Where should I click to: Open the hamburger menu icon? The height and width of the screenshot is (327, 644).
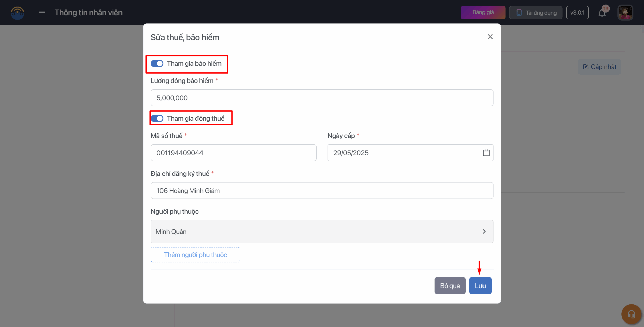tap(42, 13)
